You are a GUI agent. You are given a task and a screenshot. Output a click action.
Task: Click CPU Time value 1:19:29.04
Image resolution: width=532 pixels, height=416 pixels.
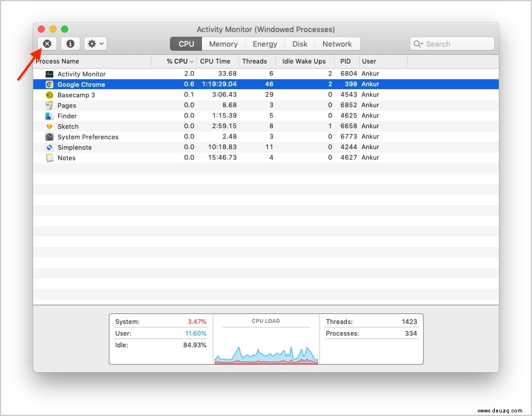(219, 84)
